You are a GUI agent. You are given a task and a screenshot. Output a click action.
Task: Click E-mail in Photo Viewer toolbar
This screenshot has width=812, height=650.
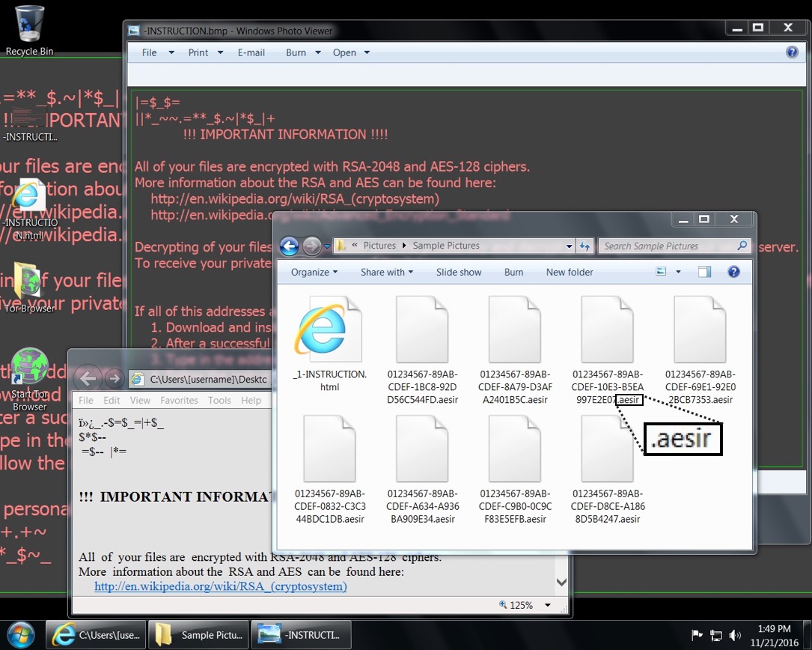(x=251, y=52)
